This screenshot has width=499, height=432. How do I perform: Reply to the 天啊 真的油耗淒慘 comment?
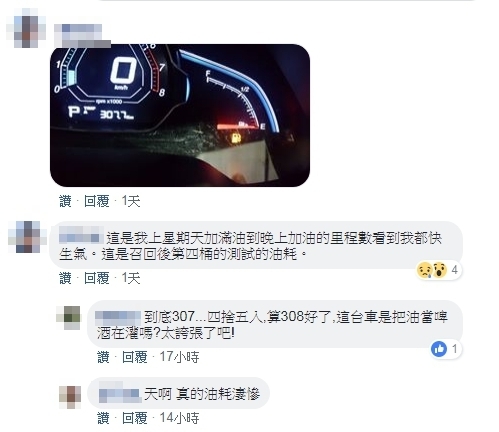135,418
